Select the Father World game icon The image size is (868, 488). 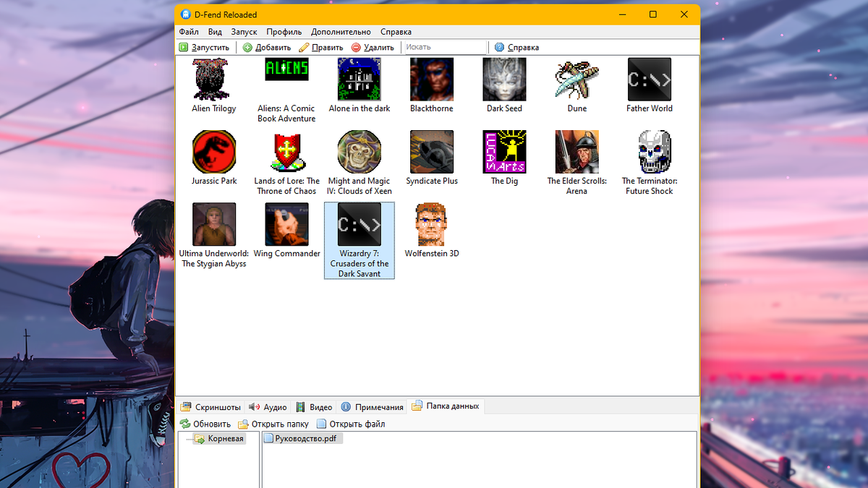click(x=650, y=79)
